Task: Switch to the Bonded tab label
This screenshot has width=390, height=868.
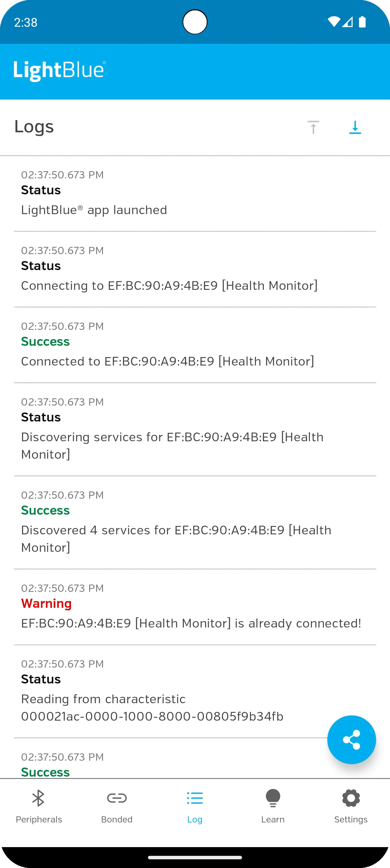Action: click(117, 820)
